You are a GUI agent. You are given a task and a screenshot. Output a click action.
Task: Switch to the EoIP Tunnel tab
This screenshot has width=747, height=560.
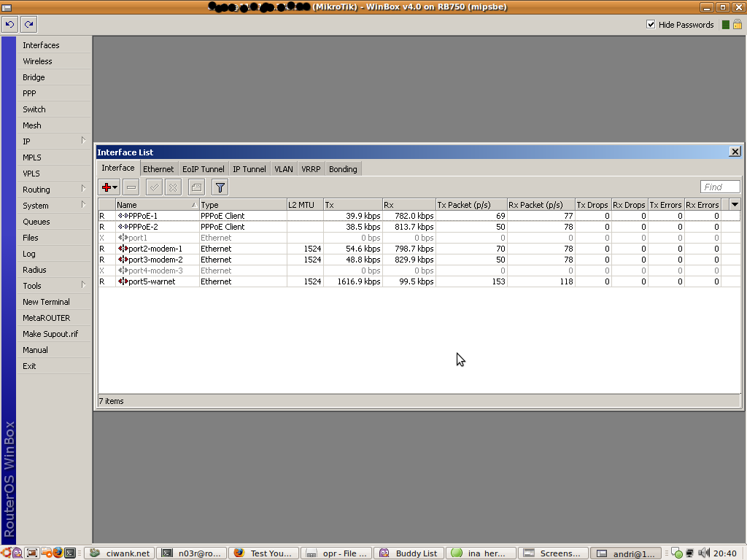(203, 169)
